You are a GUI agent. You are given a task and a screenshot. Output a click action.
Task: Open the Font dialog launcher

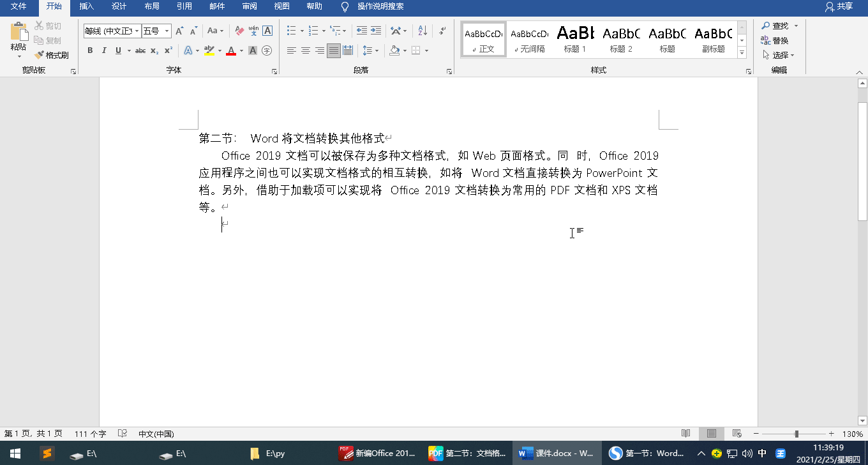click(274, 72)
